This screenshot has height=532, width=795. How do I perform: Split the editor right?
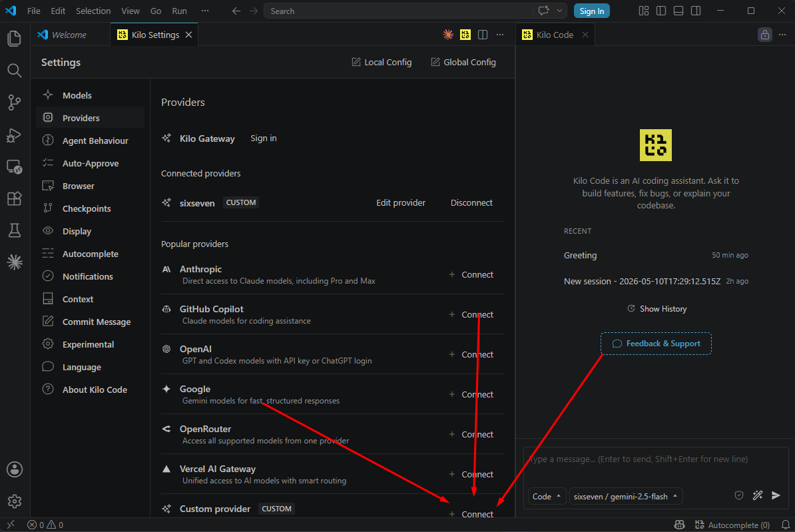pyautogui.click(x=483, y=35)
